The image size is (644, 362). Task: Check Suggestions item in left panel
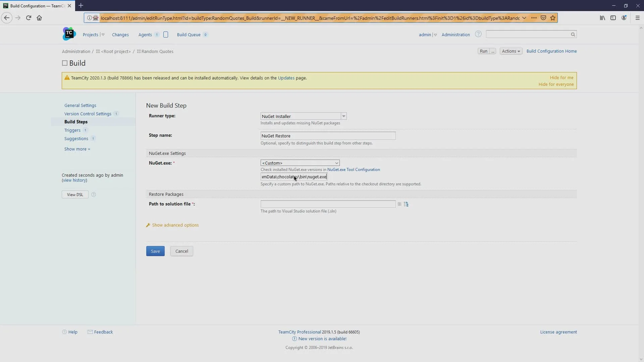pos(76,138)
